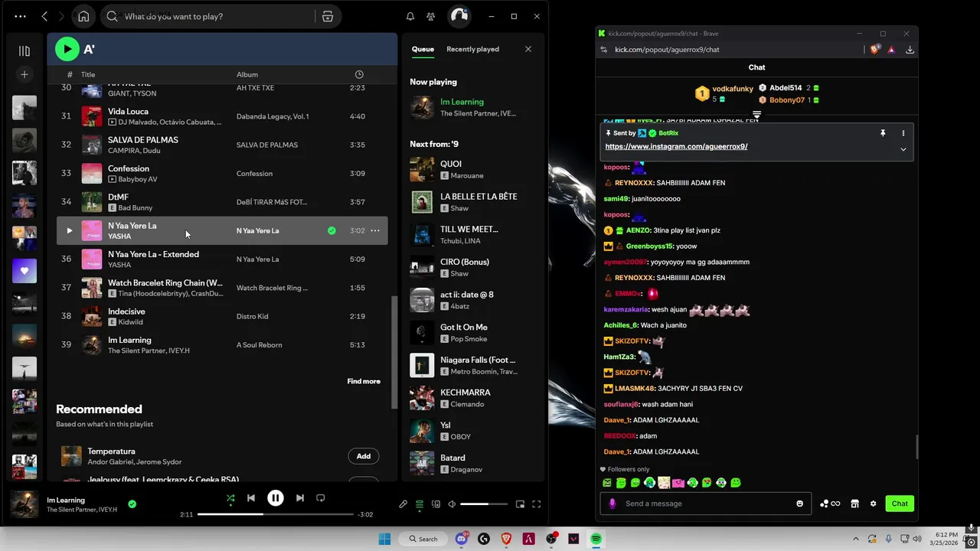Toggle shuffle in Spotify player

tap(230, 498)
